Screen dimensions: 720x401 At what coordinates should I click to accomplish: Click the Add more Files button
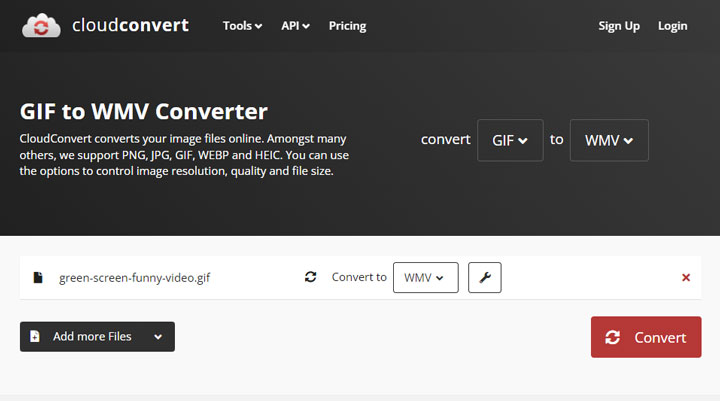pos(91,337)
